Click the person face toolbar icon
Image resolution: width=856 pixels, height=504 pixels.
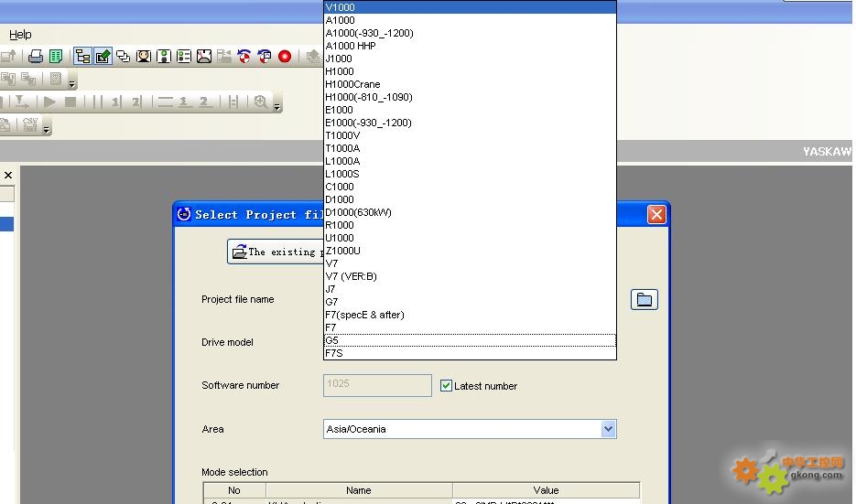144,56
